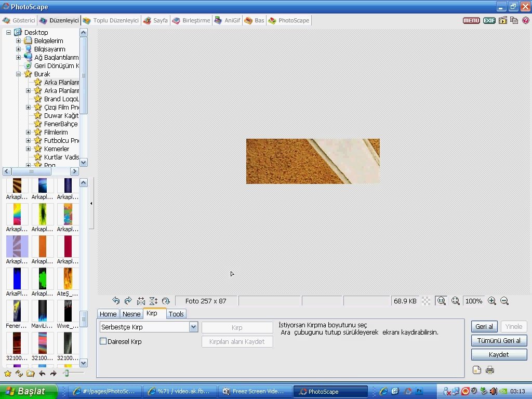Expand the Futbolcu Png folder node
The width and height of the screenshot is (532, 399).
29,140
